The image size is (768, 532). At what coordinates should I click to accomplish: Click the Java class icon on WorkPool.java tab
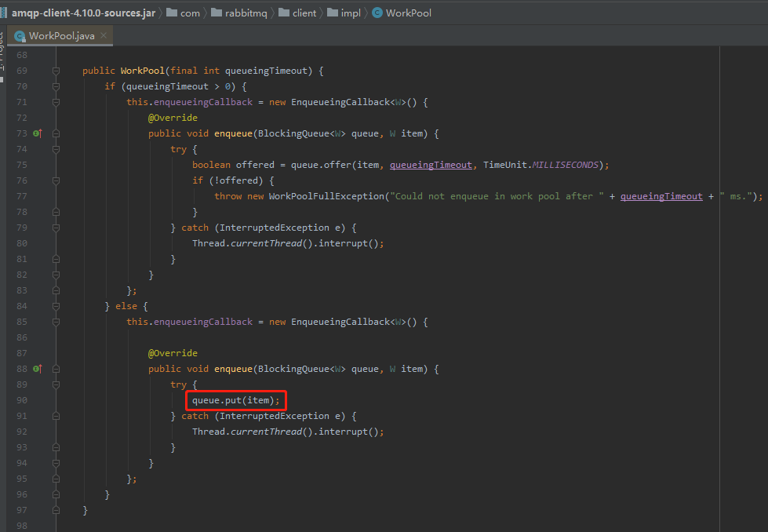click(x=20, y=36)
